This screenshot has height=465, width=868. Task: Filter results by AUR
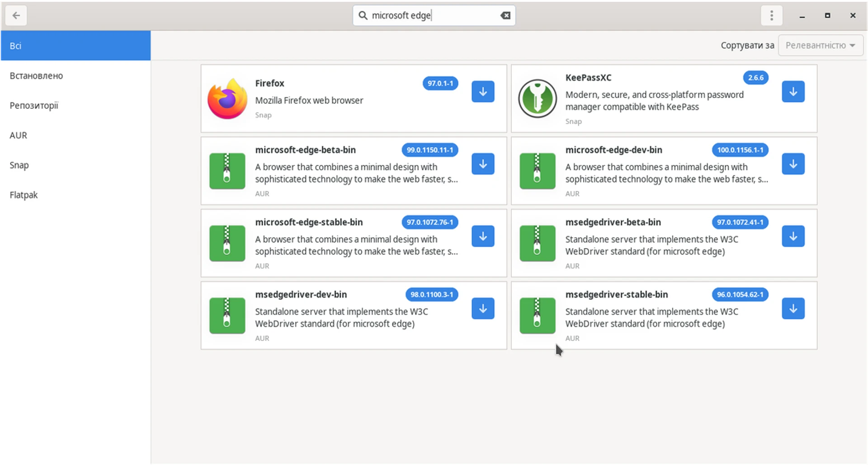point(75,136)
